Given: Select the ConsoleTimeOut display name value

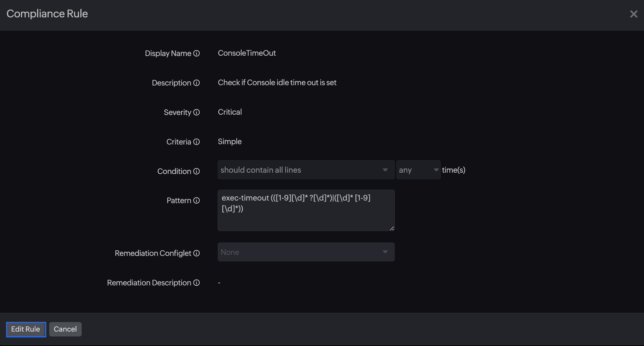Looking at the screenshot, I should (x=247, y=53).
